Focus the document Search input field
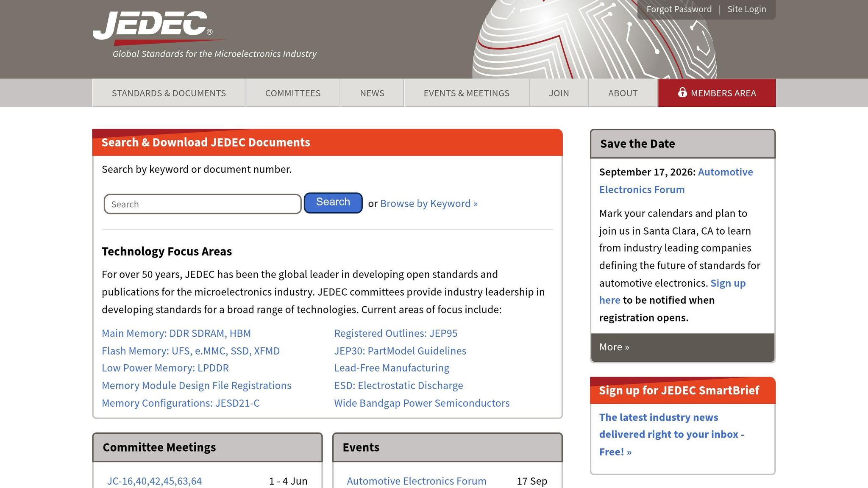Viewport: 868px width, 488px height. (x=203, y=204)
